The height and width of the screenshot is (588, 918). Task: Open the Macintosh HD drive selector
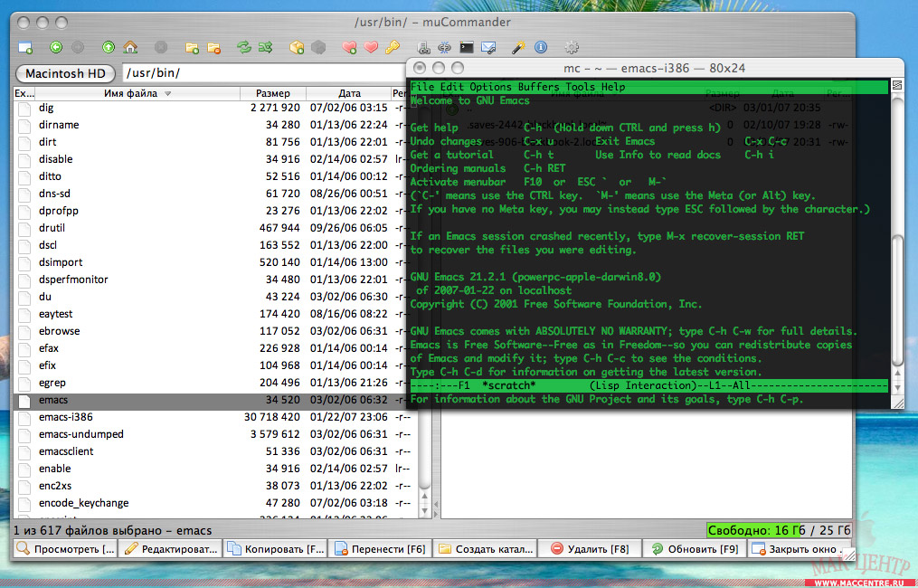65,73
